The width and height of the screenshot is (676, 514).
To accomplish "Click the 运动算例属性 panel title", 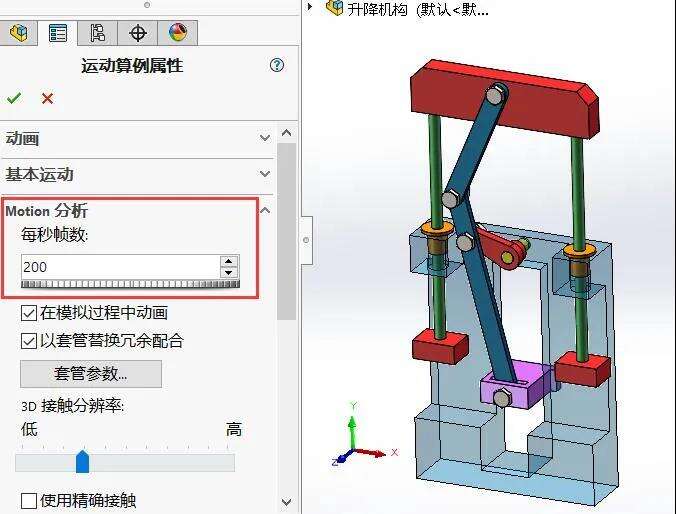I will point(132,66).
